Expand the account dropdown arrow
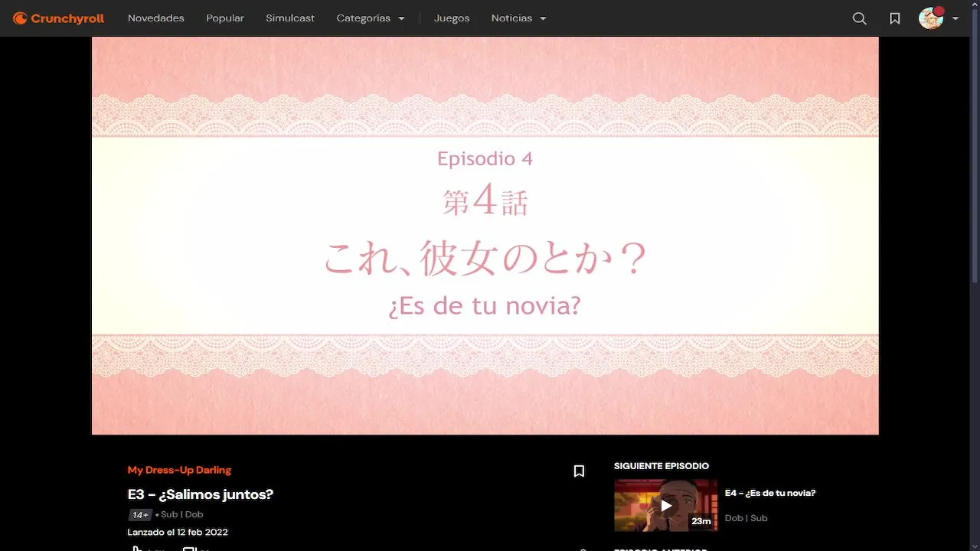The height and width of the screenshot is (551, 980). (955, 18)
